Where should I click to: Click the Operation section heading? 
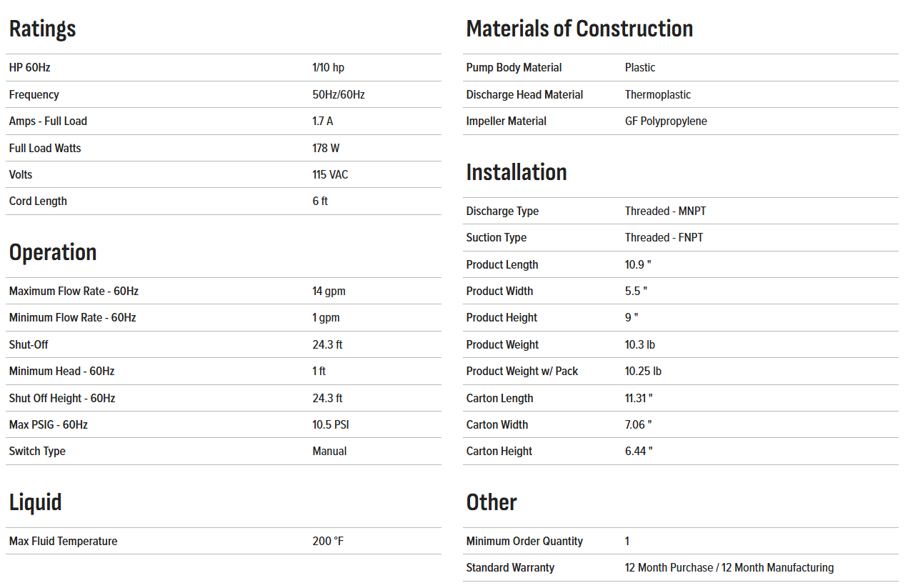tap(53, 253)
